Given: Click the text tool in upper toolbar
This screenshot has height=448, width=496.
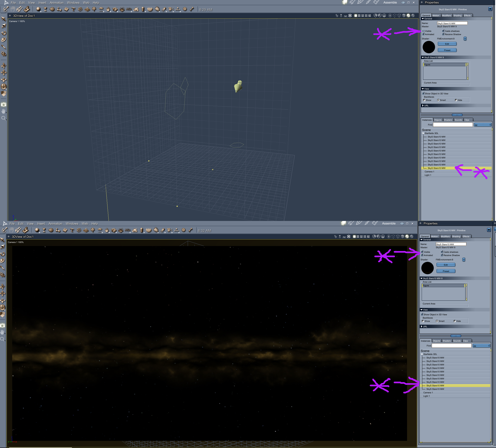Looking at the screenshot, I should pyautogui.click(x=73, y=9).
